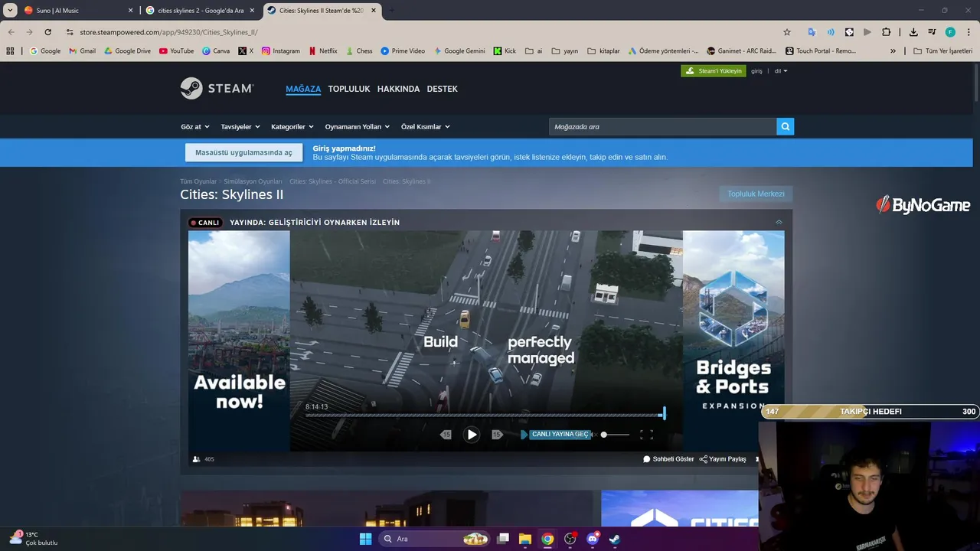Image resolution: width=980 pixels, height=551 pixels.
Task: Open the HAKKINDA menu item
Action: pos(398,89)
